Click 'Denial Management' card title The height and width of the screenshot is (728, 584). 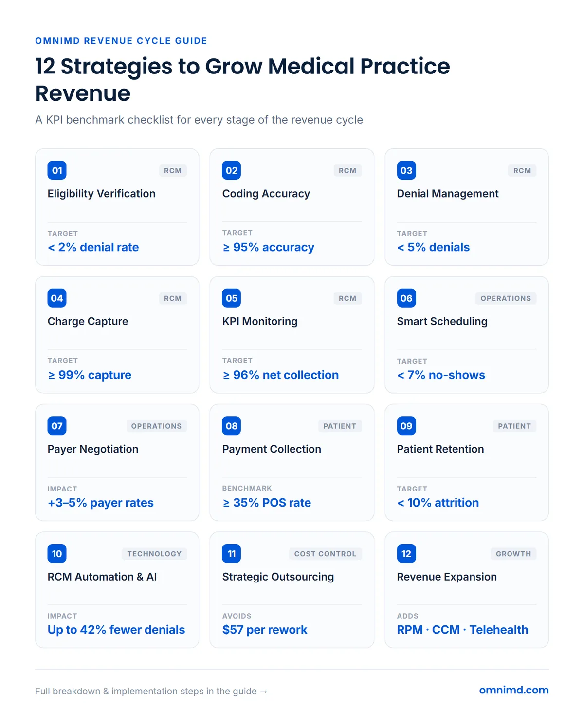pyautogui.click(x=448, y=194)
